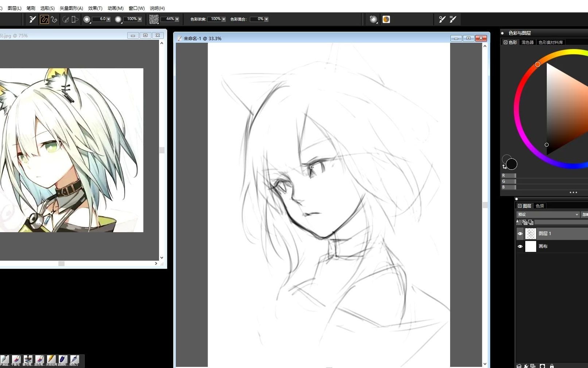588x368 pixels.
Task: Open the 效果(T) menu
Action: [95, 8]
